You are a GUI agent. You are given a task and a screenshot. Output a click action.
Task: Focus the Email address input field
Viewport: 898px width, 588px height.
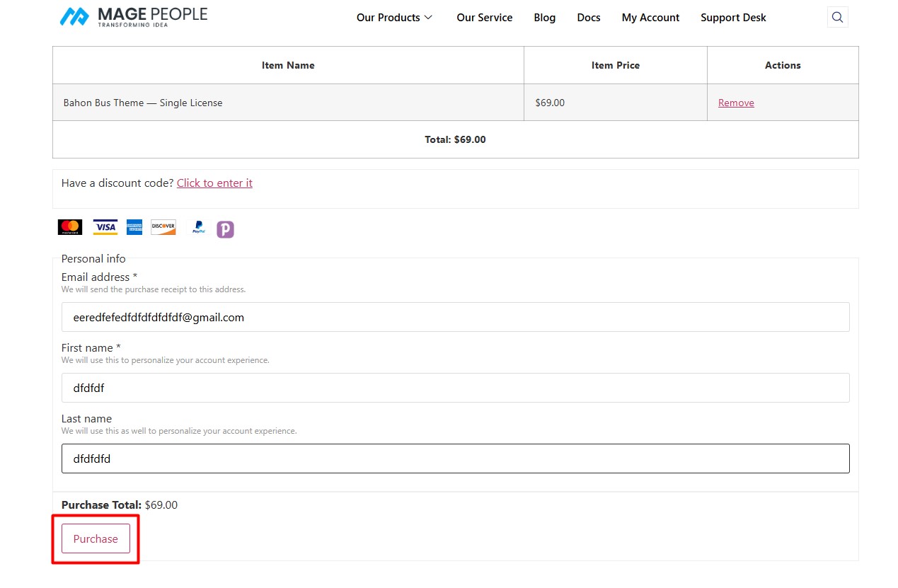(455, 317)
